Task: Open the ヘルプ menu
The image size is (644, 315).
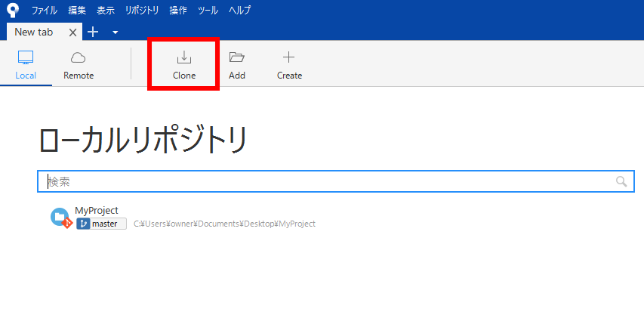Action: 240,11
